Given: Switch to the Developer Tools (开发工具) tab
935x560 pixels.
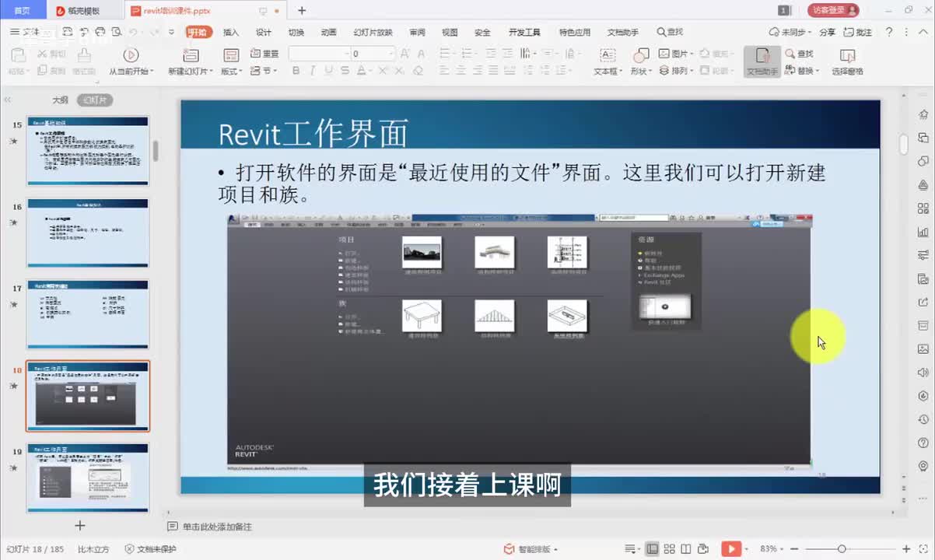Looking at the screenshot, I should point(524,33).
